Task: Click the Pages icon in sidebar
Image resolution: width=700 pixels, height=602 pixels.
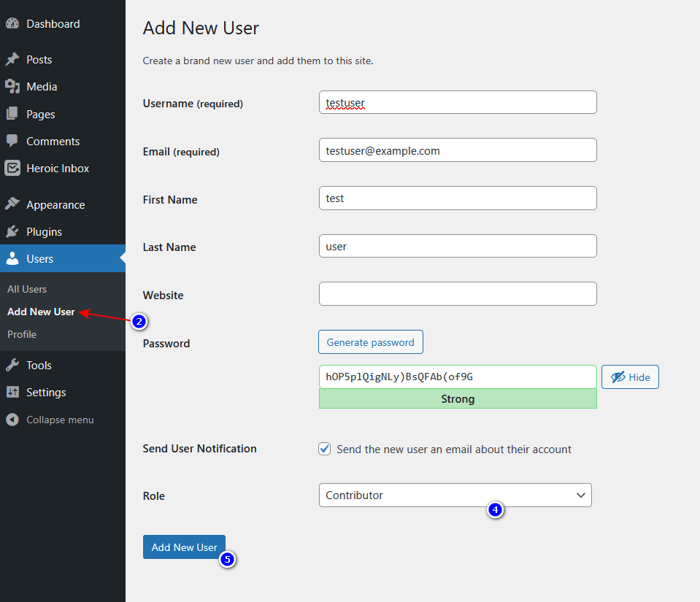Action: point(12,114)
